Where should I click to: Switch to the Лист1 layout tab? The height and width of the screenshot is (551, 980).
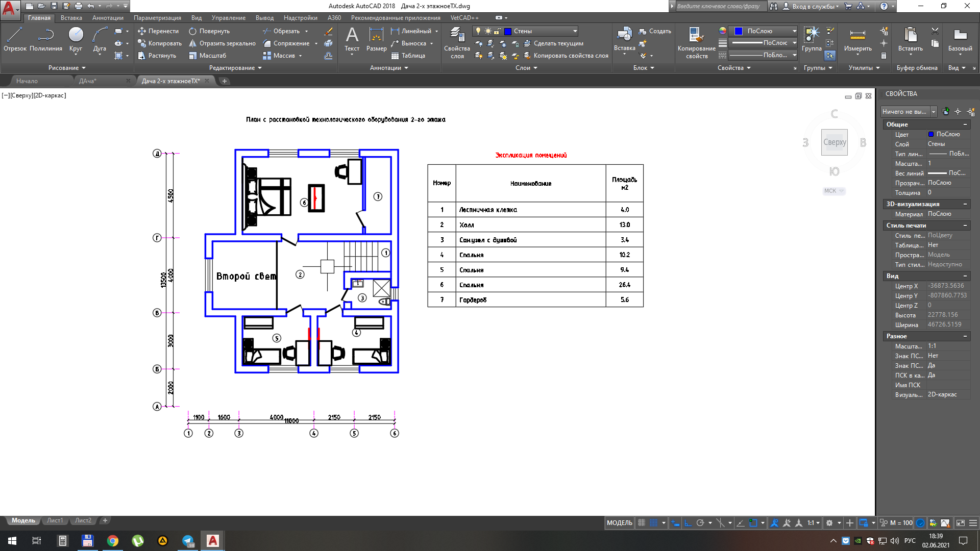(x=55, y=520)
